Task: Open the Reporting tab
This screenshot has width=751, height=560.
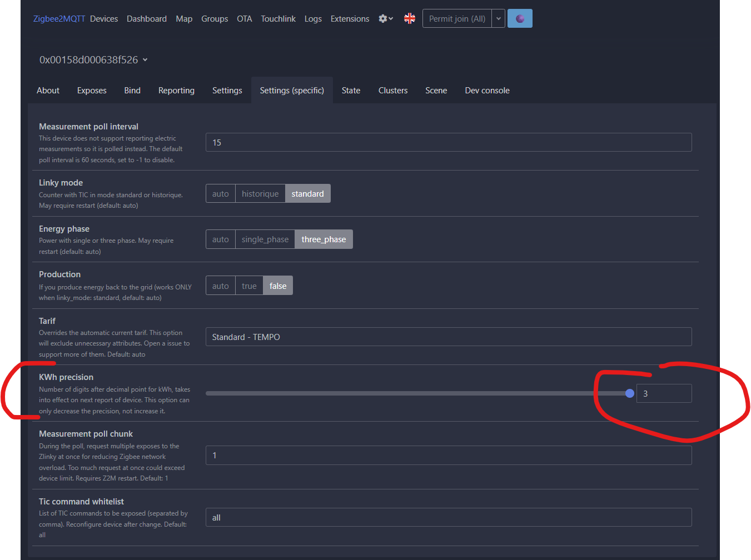Action: coord(176,91)
